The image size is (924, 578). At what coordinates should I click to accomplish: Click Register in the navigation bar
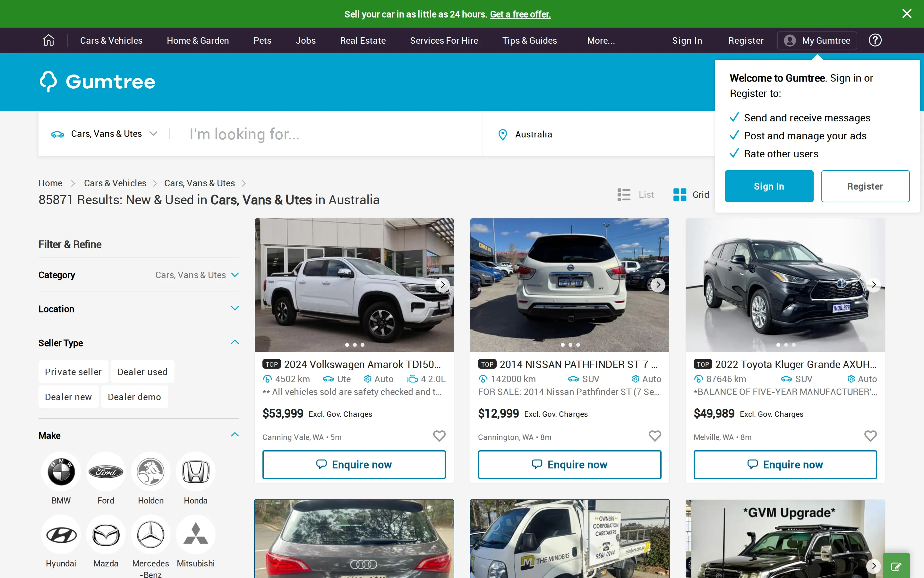click(746, 40)
